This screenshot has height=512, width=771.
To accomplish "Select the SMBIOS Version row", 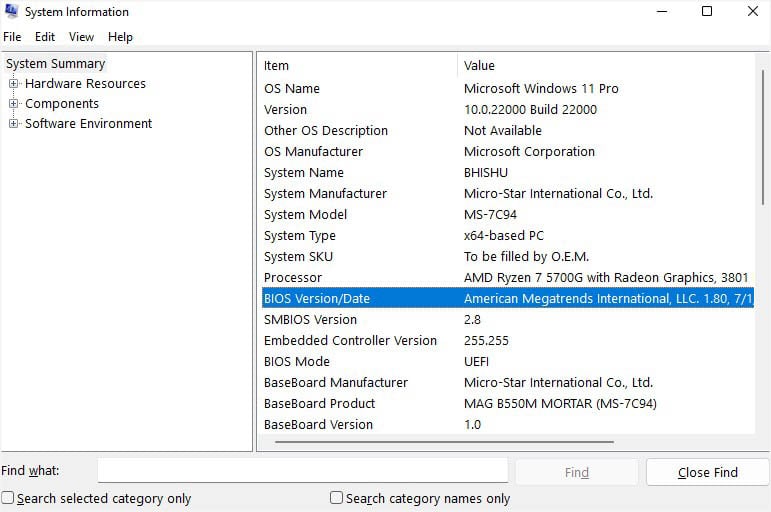I will pos(508,320).
